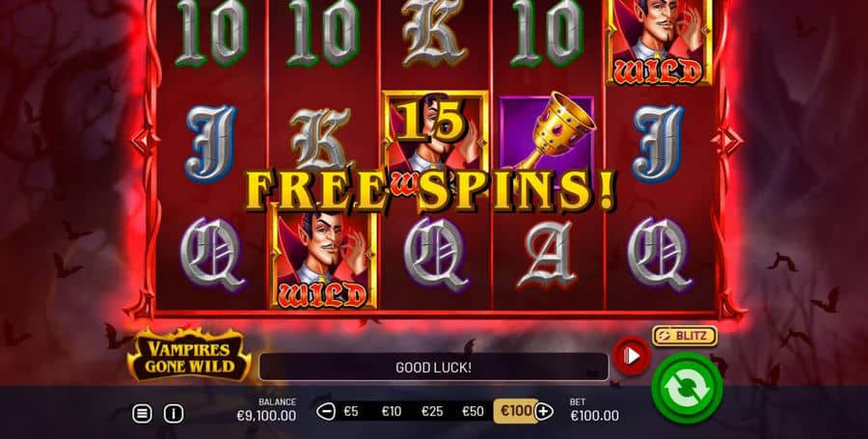The width and height of the screenshot is (868, 439).
Task: Click the Vampires Gone Wild logo
Action: (189, 355)
